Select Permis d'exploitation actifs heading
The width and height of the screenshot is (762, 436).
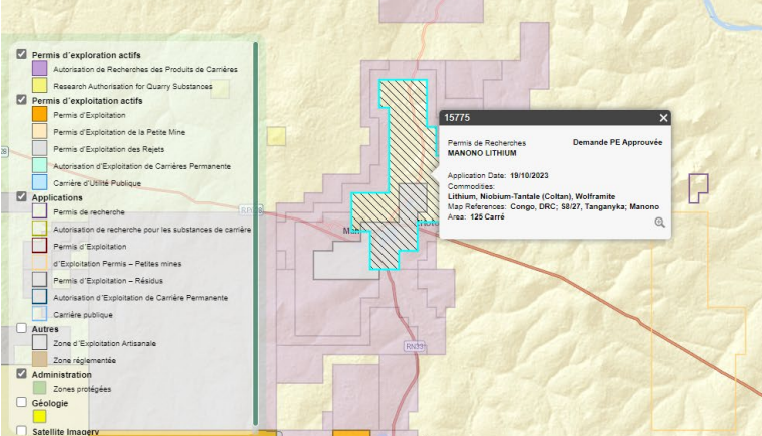[87, 101]
